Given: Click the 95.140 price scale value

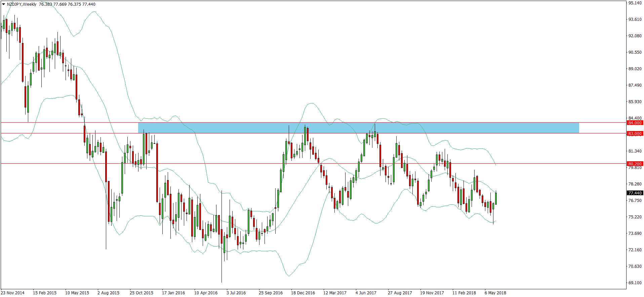Looking at the screenshot, I should [x=635, y=3].
